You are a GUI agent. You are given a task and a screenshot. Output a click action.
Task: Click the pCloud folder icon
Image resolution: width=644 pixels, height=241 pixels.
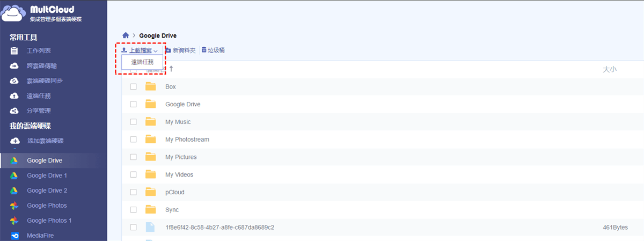click(150, 192)
